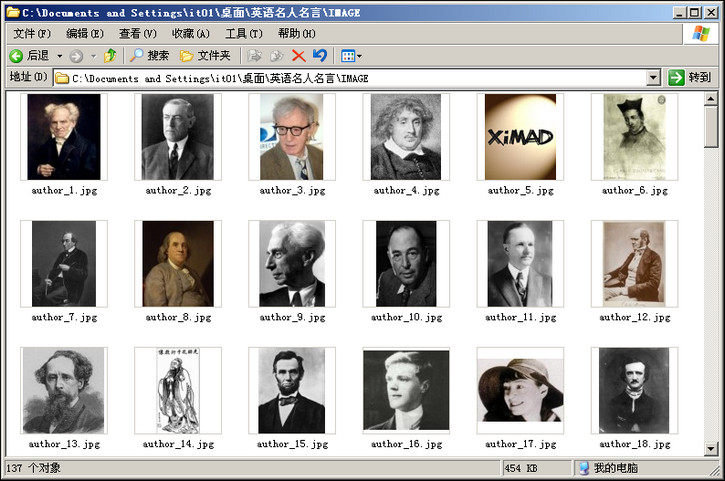This screenshot has width=725, height=481.
Task: Click the 454 KB status text
Action: [x=521, y=468]
